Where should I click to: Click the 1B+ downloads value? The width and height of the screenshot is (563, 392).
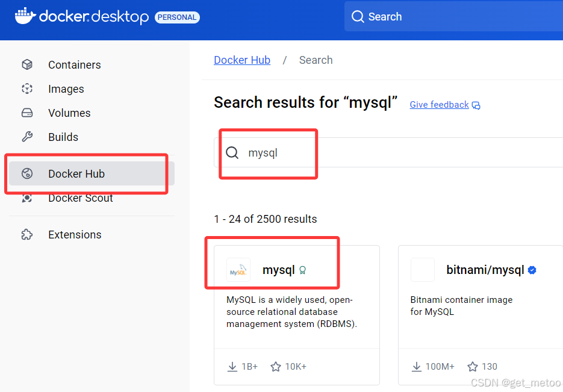pyautogui.click(x=249, y=367)
